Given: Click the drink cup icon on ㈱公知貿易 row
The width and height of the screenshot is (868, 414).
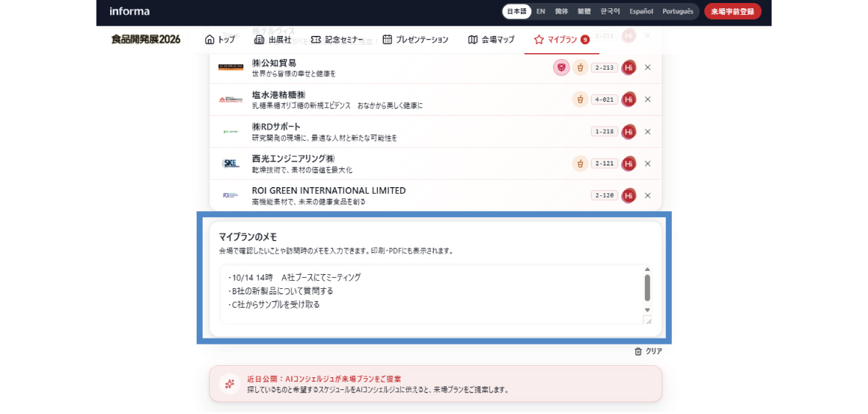Looking at the screenshot, I should [x=580, y=67].
